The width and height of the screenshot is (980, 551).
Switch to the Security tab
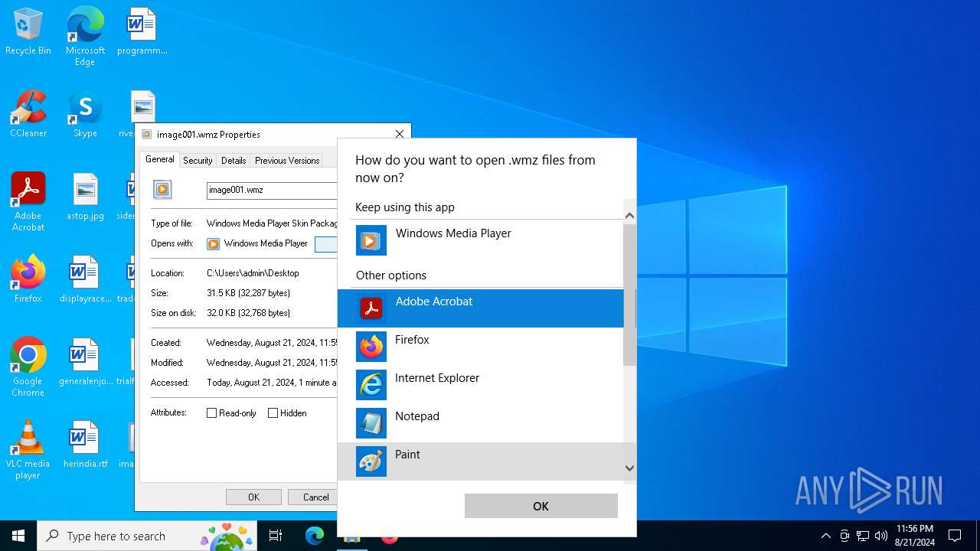(x=198, y=161)
